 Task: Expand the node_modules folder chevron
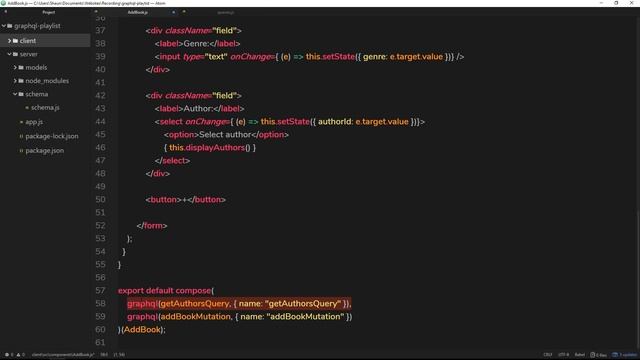pos(15,81)
